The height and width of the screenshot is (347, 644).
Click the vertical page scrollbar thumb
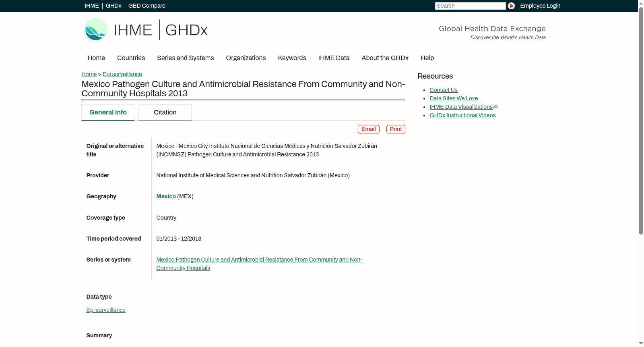(641, 120)
